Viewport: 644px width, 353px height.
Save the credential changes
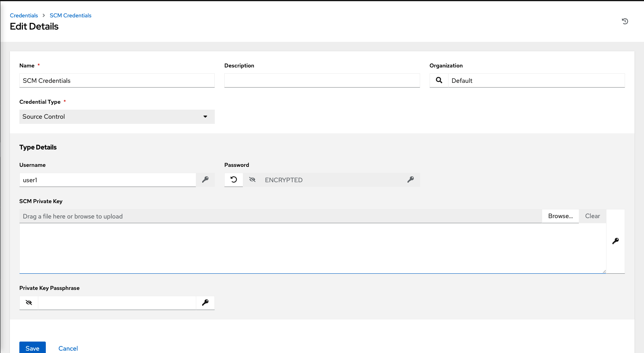click(32, 348)
